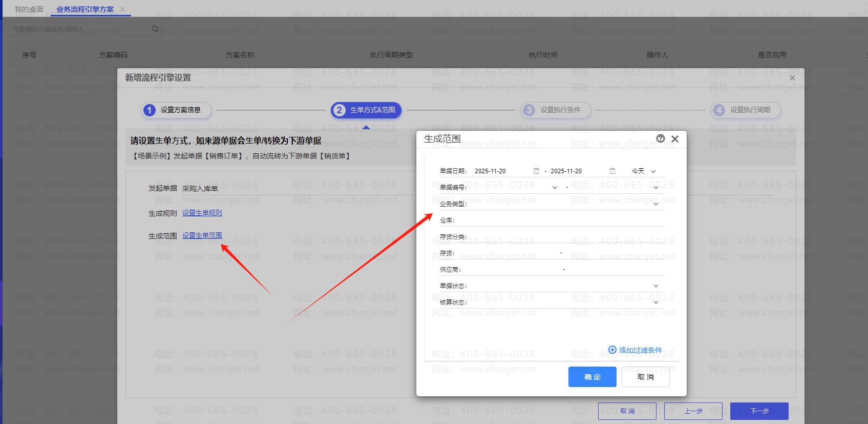Click the 单据日期 end date field
868x424 pixels.
[579, 171]
